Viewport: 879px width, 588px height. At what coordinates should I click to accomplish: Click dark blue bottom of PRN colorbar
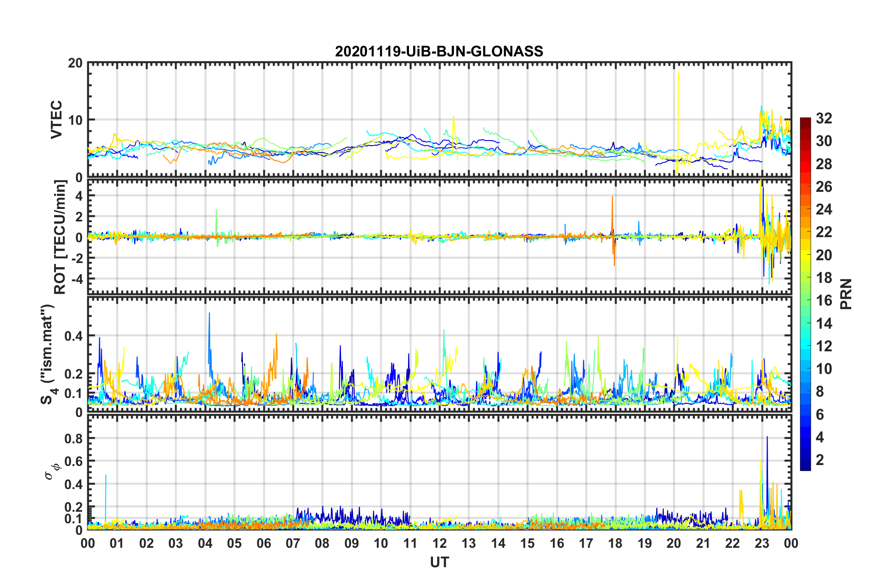click(806, 468)
